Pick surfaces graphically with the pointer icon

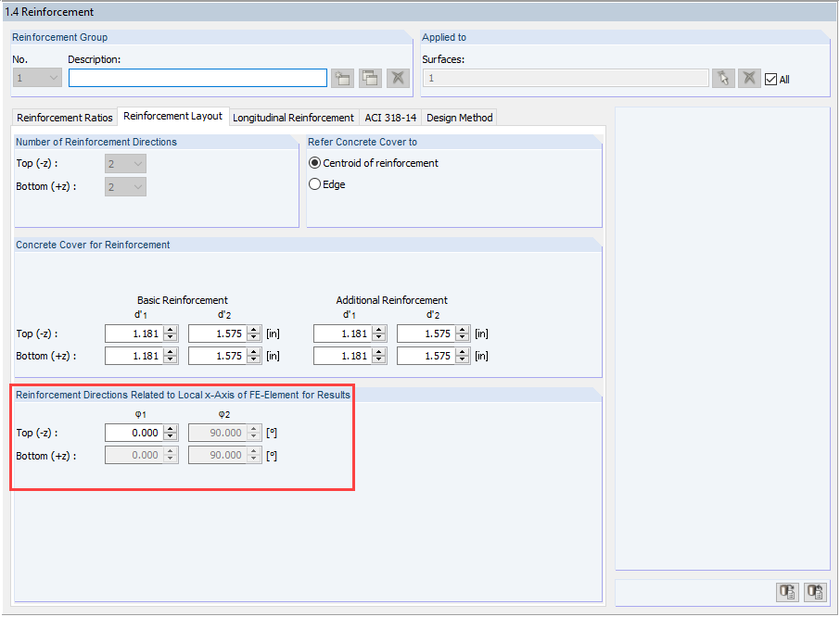723,78
